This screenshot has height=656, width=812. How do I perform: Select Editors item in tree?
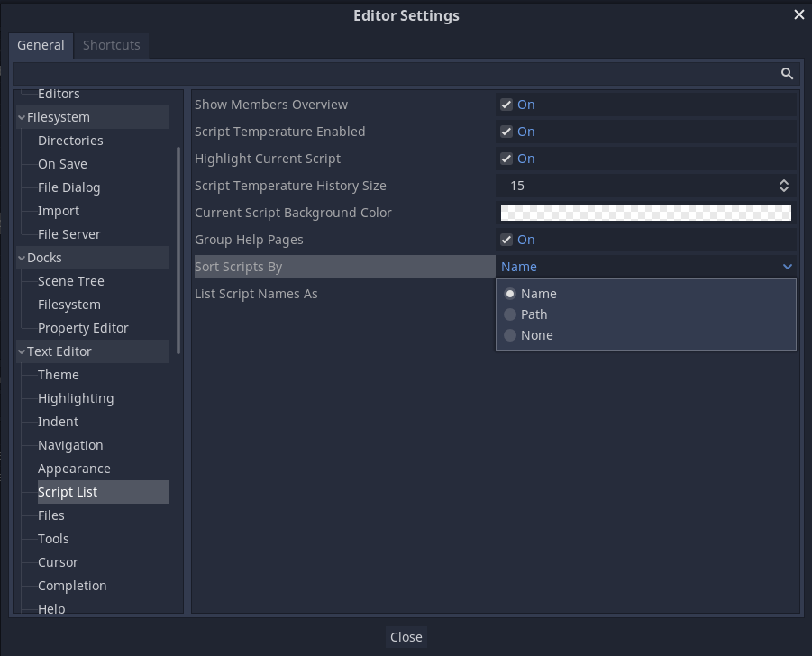point(59,94)
